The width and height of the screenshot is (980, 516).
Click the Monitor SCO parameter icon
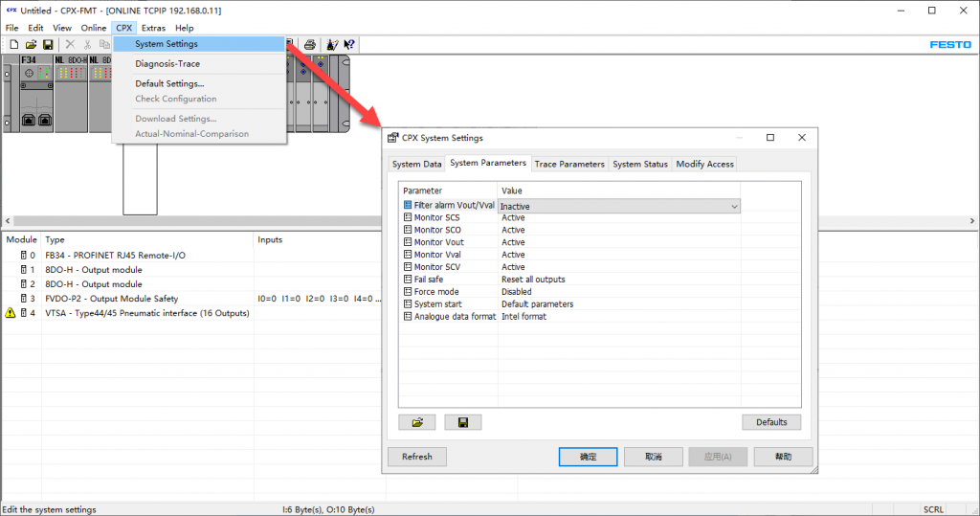click(408, 230)
